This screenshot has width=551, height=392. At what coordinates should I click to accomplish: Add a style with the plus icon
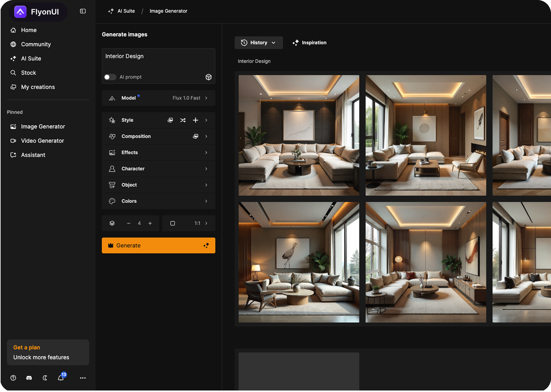[195, 120]
